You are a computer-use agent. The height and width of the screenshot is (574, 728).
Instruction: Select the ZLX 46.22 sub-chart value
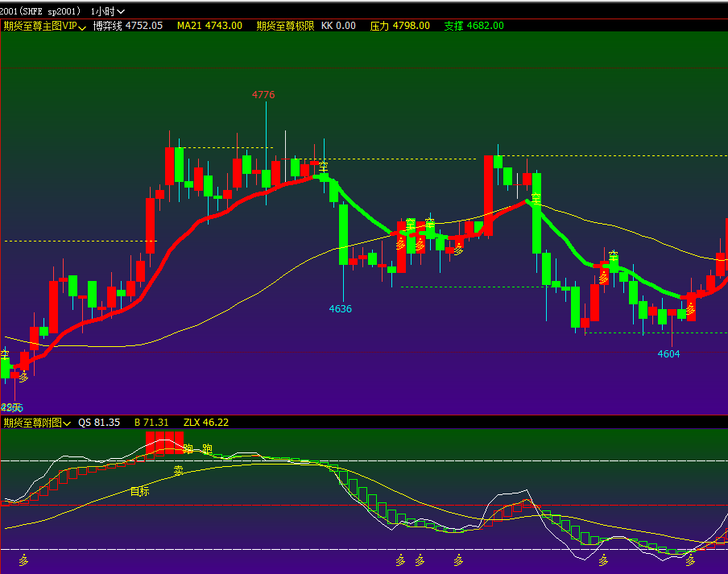click(206, 423)
